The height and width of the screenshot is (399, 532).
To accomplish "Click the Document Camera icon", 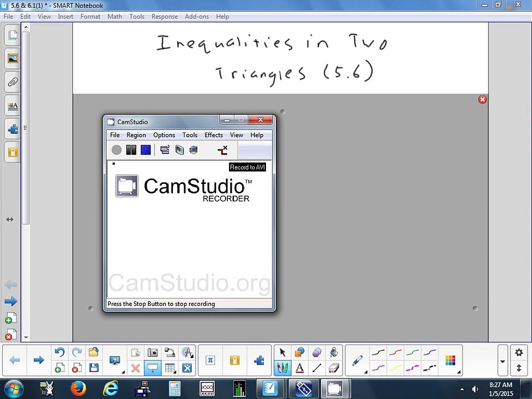I will tap(170, 352).
